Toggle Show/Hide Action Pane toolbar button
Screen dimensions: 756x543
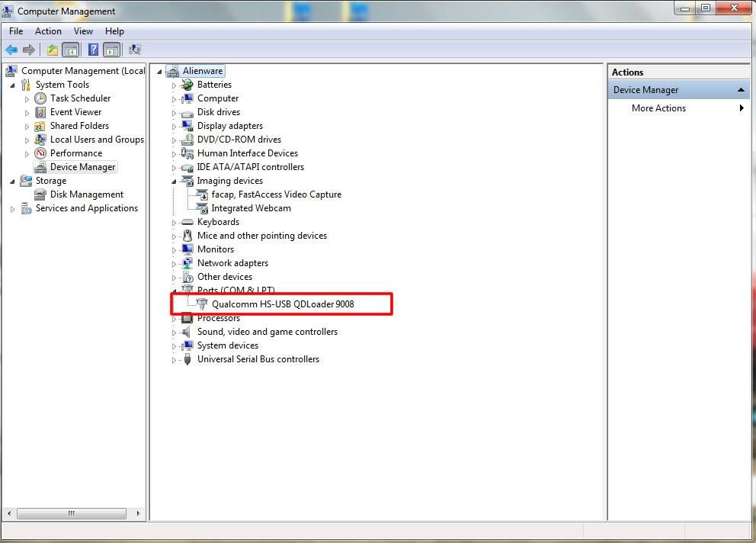tap(112, 50)
